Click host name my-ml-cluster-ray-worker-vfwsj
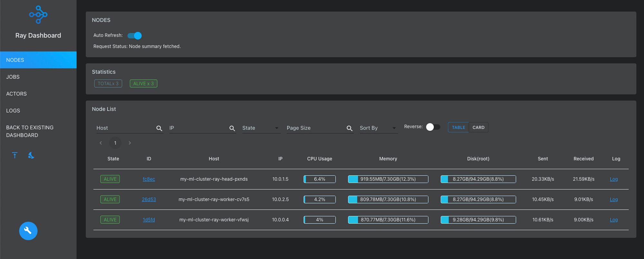 [214, 220]
